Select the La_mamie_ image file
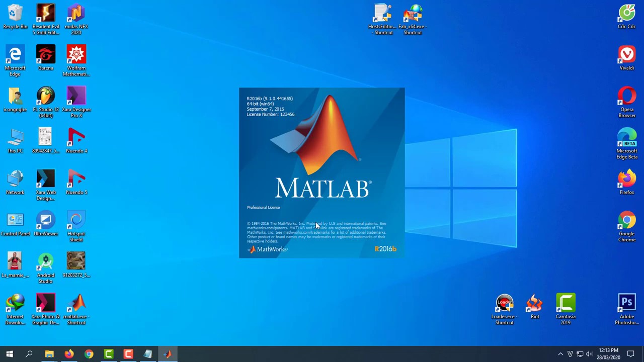This screenshot has height=362, width=644. pyautogui.click(x=15, y=265)
